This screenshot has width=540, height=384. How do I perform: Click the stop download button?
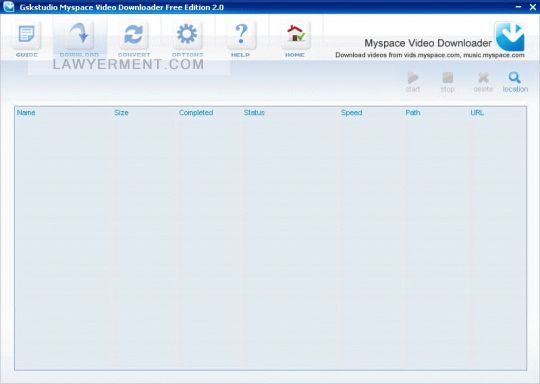(447, 82)
